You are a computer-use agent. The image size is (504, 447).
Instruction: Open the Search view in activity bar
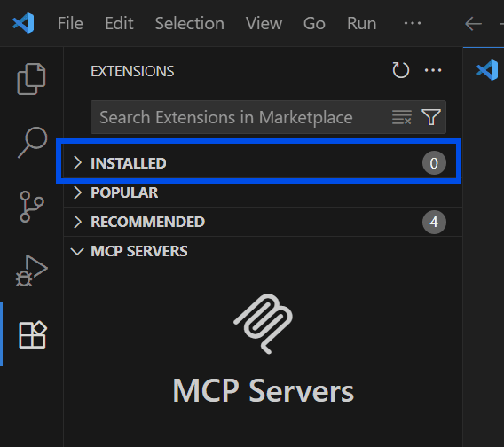(x=33, y=143)
